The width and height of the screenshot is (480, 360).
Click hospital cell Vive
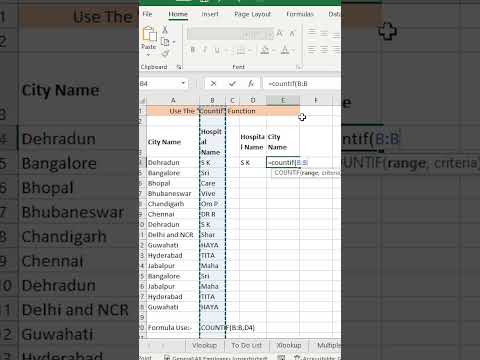pyautogui.click(x=212, y=193)
